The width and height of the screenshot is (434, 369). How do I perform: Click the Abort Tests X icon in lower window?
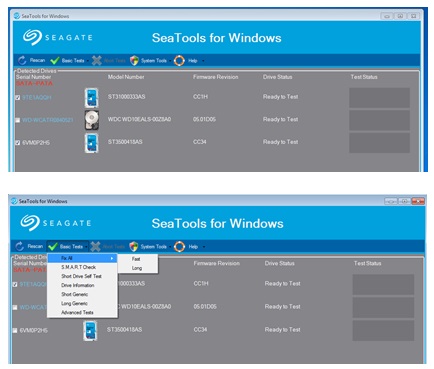(95, 247)
